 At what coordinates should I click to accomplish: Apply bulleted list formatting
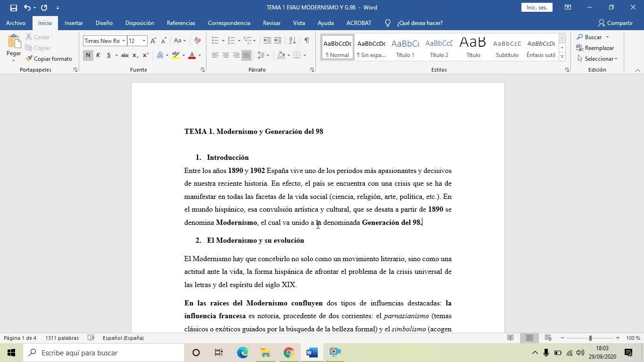tap(215, 41)
